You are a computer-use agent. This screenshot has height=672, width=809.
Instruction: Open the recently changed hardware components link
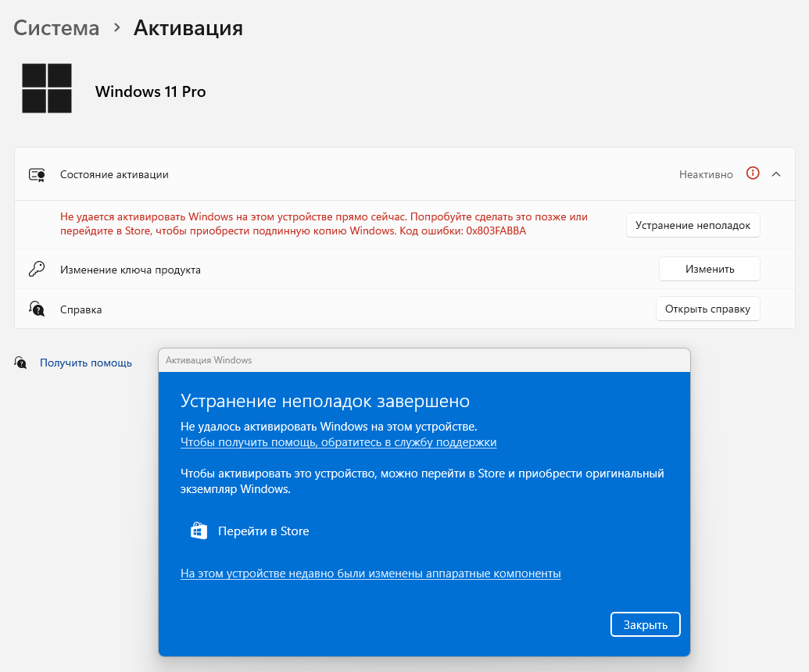point(370,573)
